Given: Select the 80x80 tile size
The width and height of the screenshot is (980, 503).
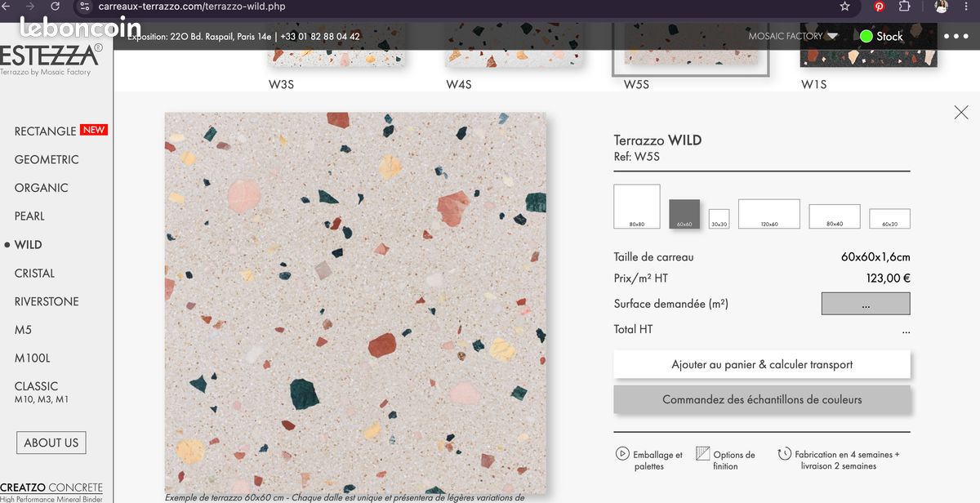Looking at the screenshot, I should (x=637, y=206).
